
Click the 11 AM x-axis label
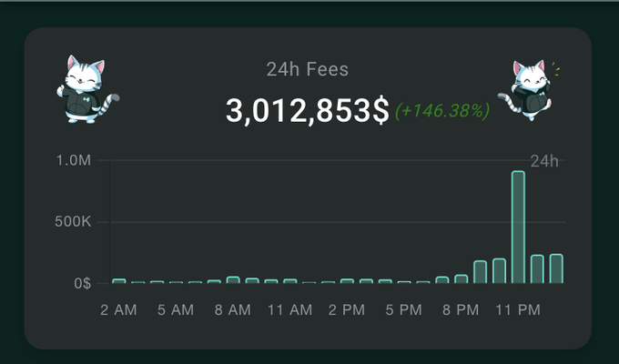(289, 310)
